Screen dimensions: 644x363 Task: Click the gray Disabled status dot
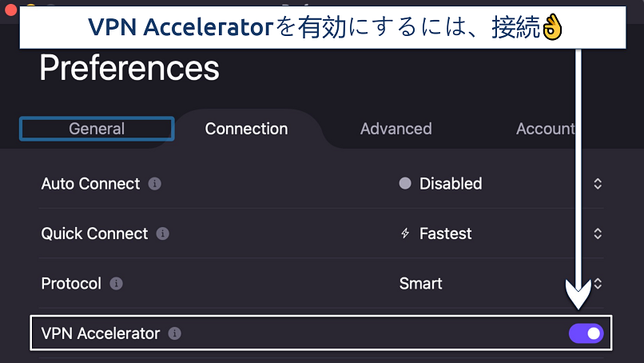click(405, 184)
